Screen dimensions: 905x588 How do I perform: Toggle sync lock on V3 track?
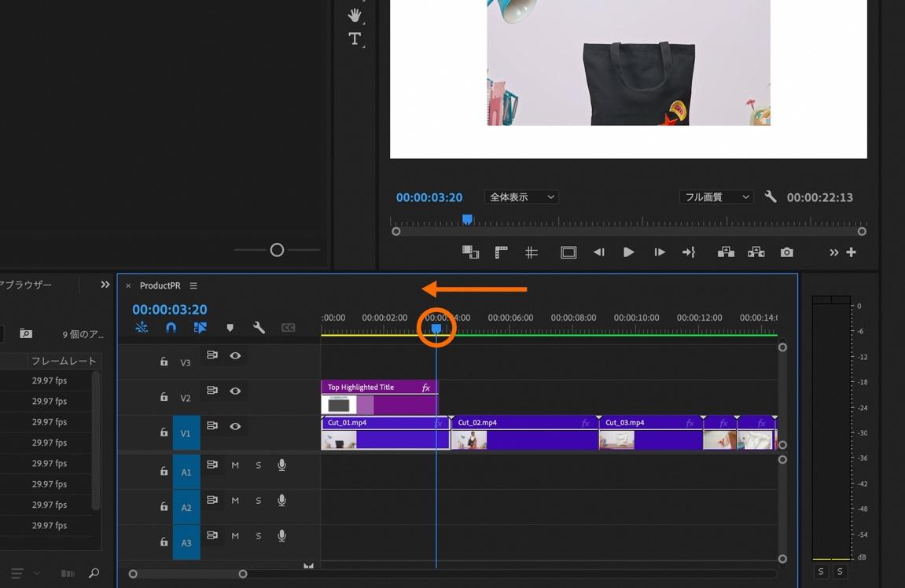[212, 355]
